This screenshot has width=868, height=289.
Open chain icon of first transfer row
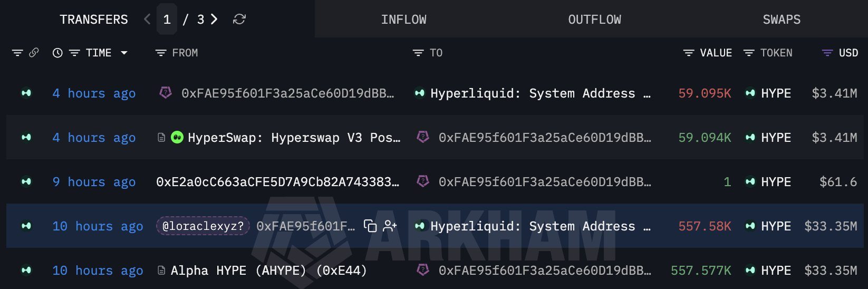tap(26, 93)
